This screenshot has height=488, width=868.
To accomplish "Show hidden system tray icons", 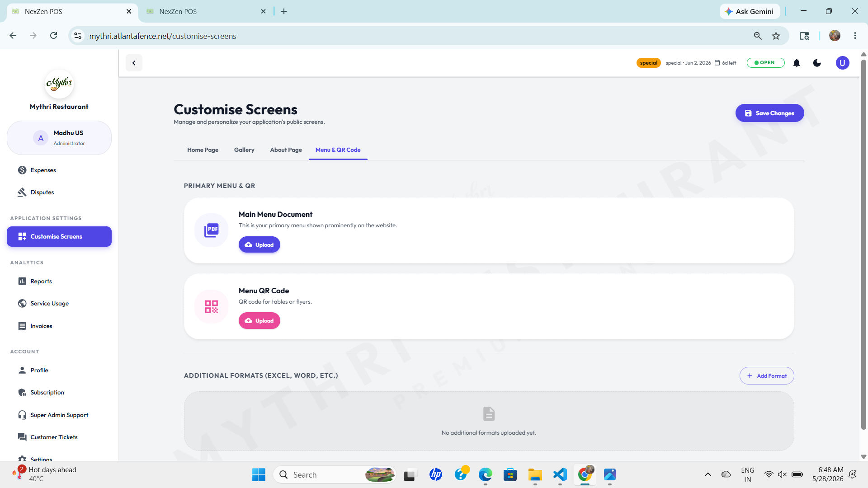I will 708,474.
